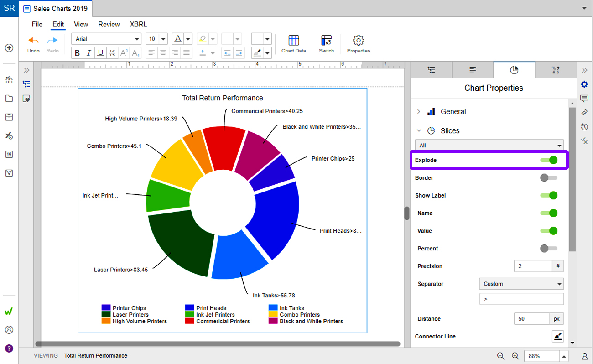This screenshot has width=593, height=364.
Task: Click the Redo arrow icon
Action: [x=52, y=40]
